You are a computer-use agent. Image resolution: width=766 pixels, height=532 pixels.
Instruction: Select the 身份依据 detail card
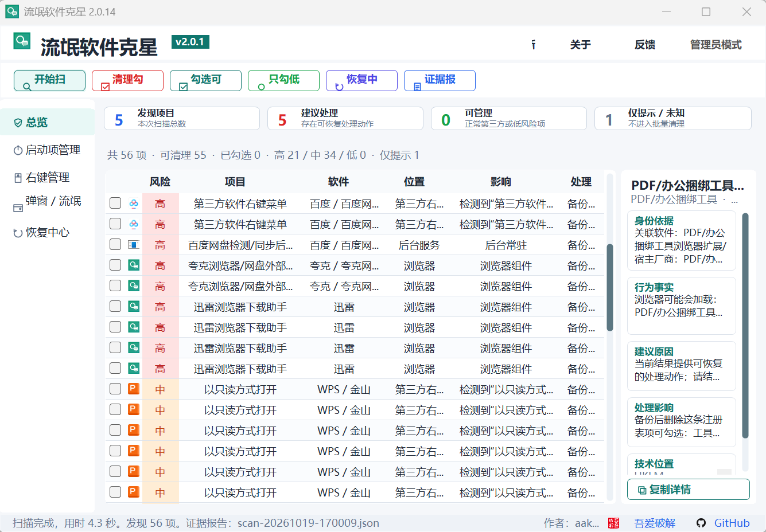(x=682, y=240)
